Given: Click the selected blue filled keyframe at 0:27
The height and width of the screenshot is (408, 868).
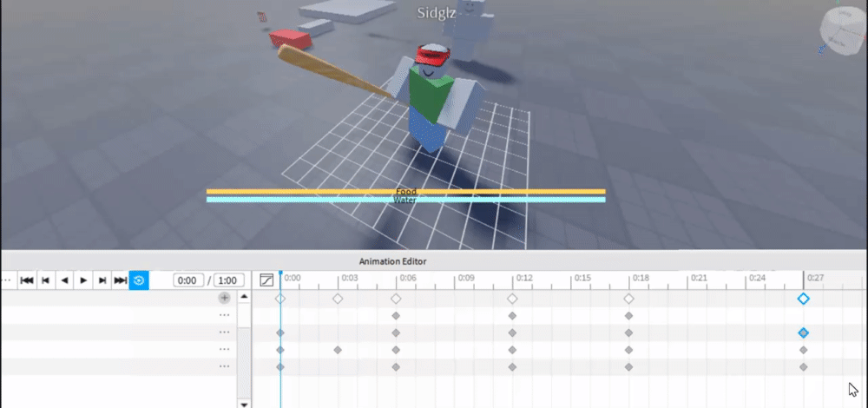Looking at the screenshot, I should point(803,332).
